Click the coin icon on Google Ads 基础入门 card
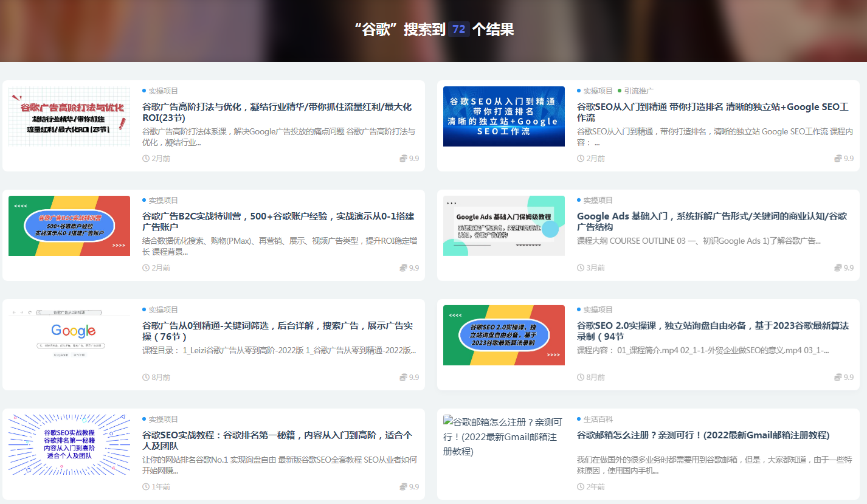Image resolution: width=867 pixels, height=504 pixels. (838, 268)
